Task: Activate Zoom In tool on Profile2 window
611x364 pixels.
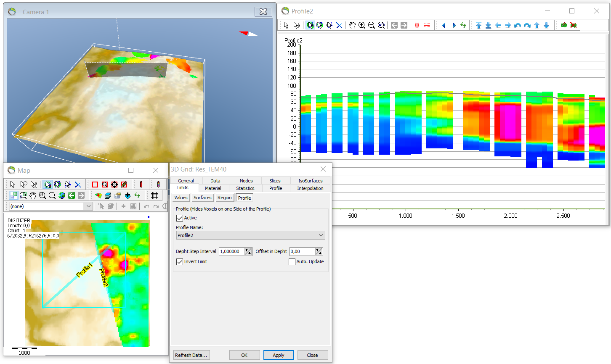Action: click(361, 25)
